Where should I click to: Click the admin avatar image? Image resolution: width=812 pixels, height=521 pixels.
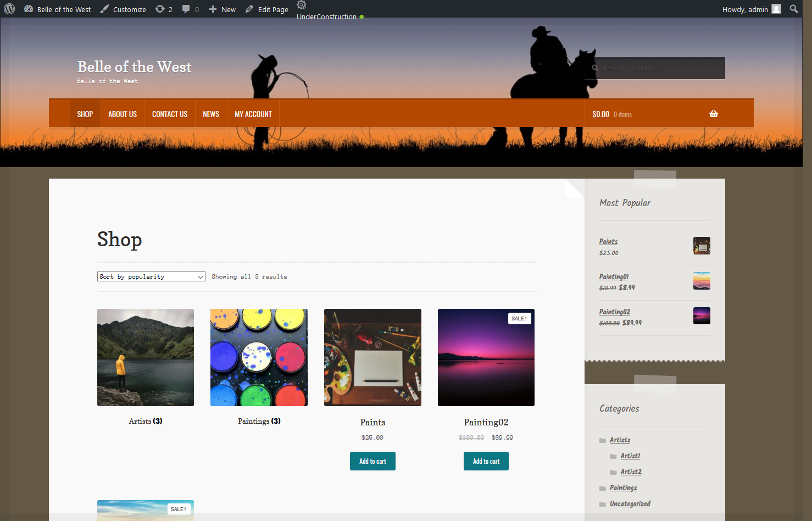pos(776,9)
